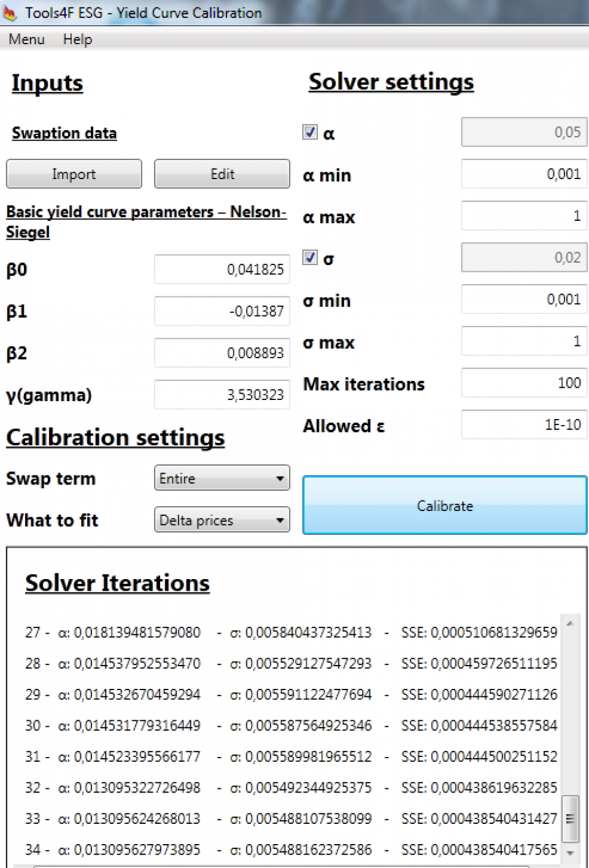
Task: Uncheck the α checkbox
Action: tap(310, 133)
